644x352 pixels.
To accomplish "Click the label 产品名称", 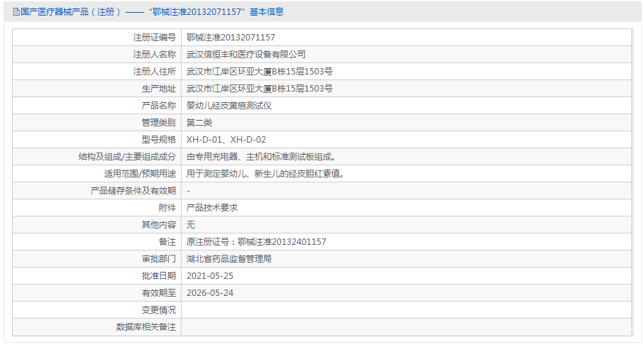I will (x=159, y=106).
